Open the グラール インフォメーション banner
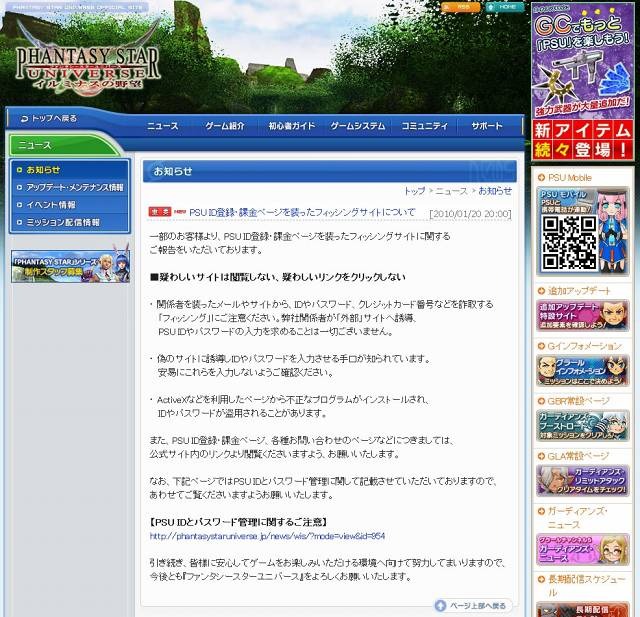Viewport: 640px width, 617px height. [582, 371]
